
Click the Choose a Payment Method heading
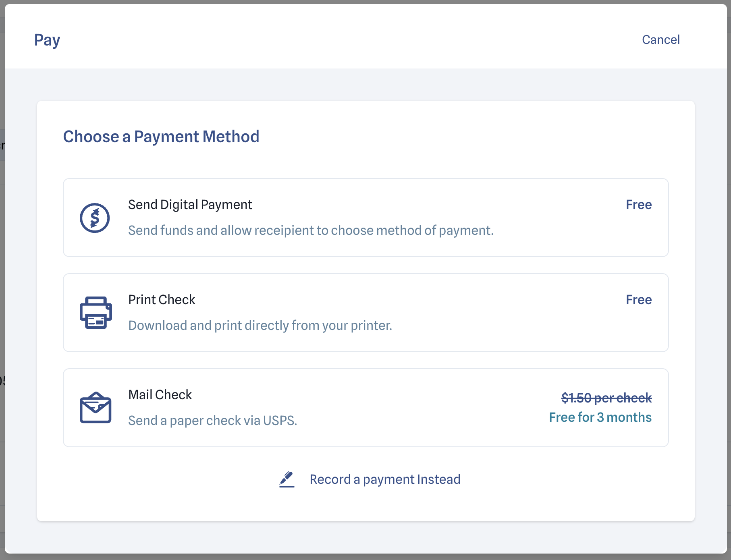pos(161,137)
